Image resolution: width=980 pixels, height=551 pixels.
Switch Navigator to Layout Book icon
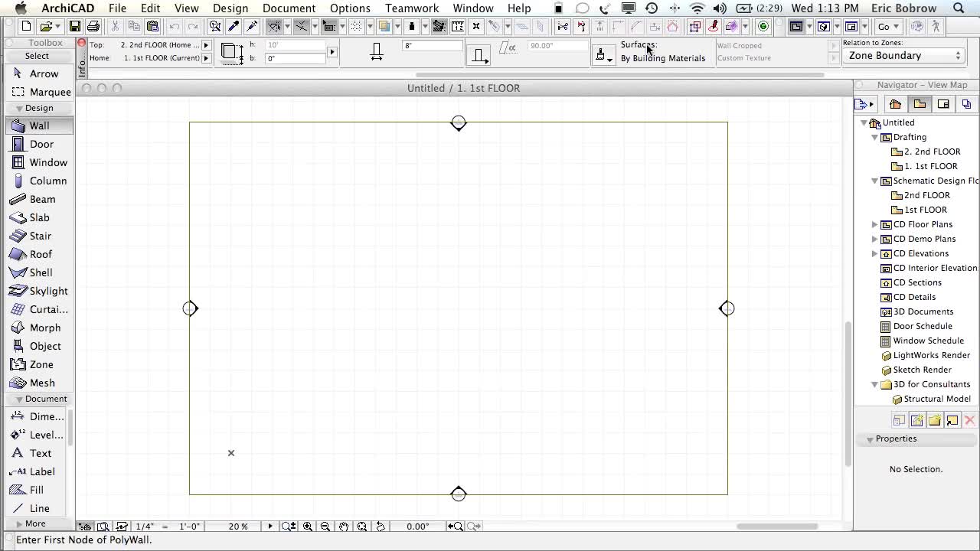943,104
